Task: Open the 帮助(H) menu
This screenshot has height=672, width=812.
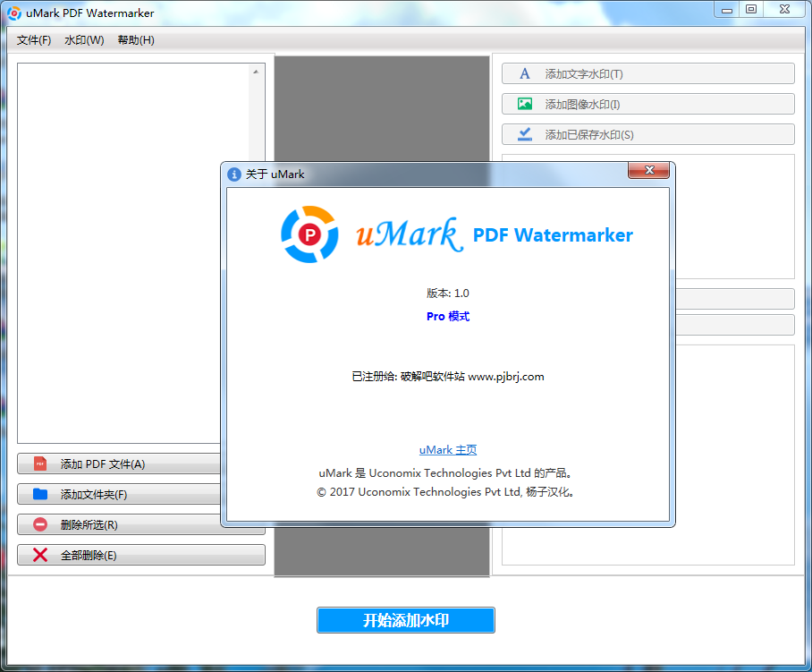Action: tap(136, 40)
